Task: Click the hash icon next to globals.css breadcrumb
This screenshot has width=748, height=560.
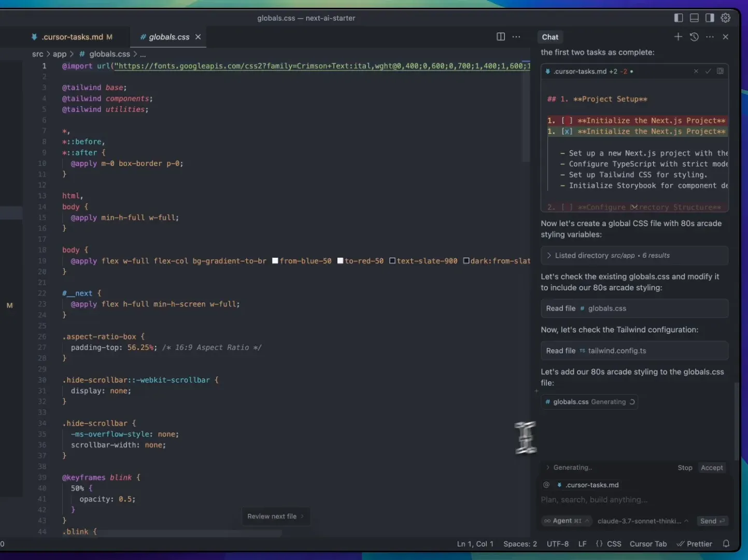Action: coord(82,54)
